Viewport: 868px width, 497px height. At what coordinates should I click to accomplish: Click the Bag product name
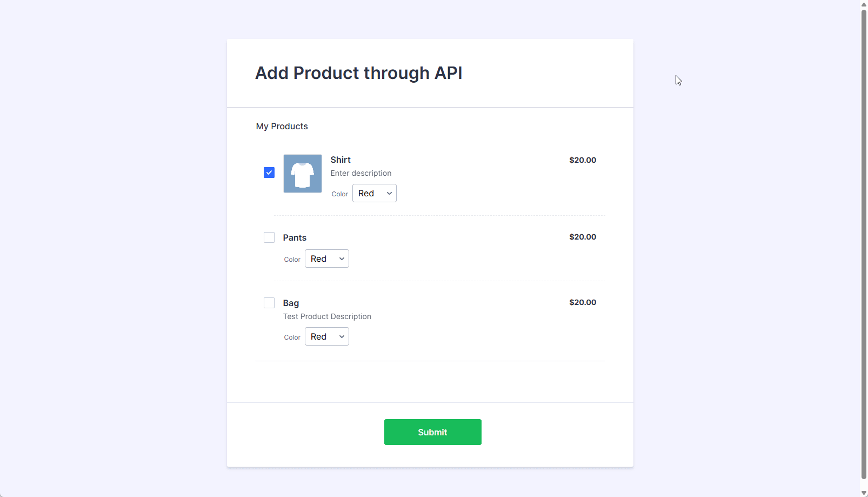point(291,303)
